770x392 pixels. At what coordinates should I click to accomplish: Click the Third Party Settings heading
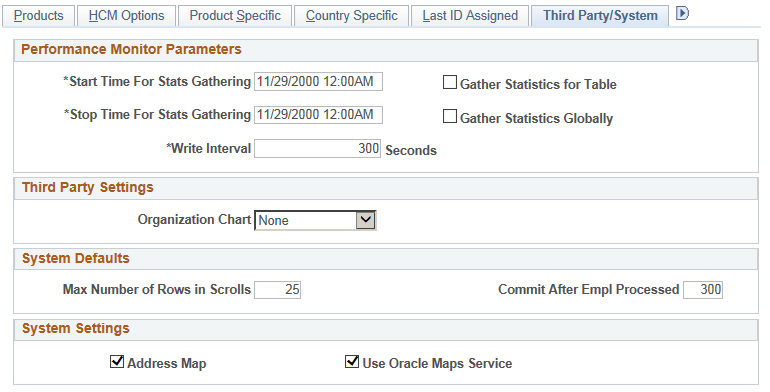(88, 188)
